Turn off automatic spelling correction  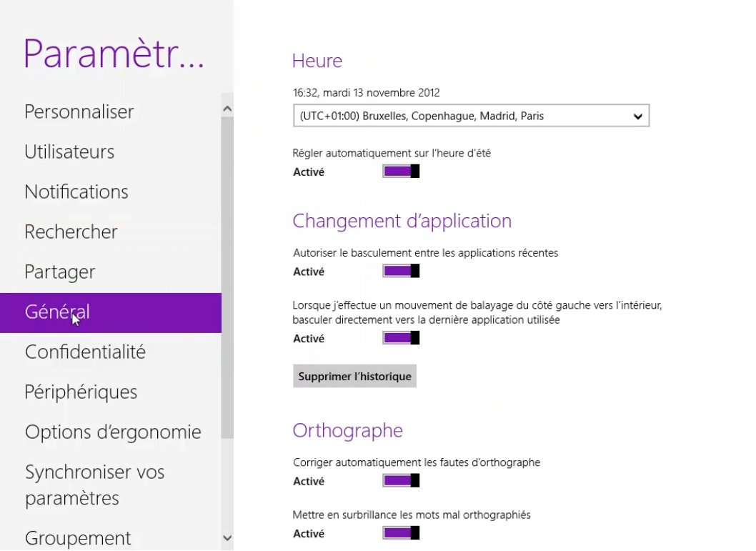(401, 481)
